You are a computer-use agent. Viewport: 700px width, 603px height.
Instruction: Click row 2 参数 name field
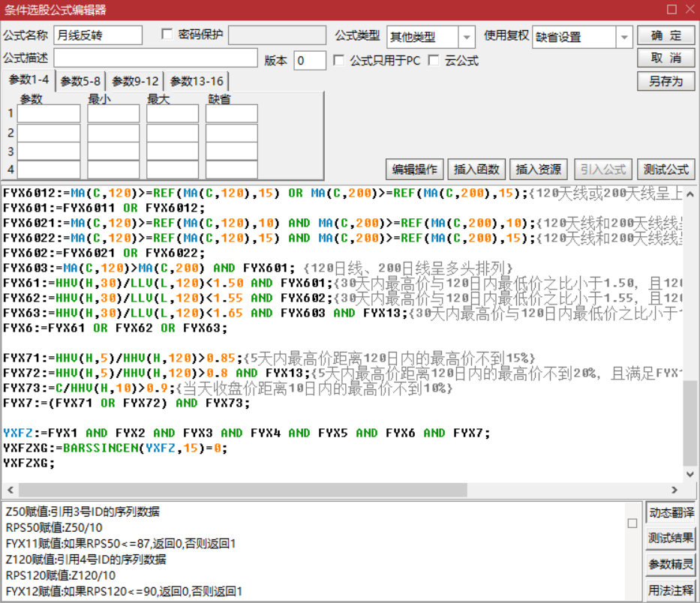tap(49, 133)
